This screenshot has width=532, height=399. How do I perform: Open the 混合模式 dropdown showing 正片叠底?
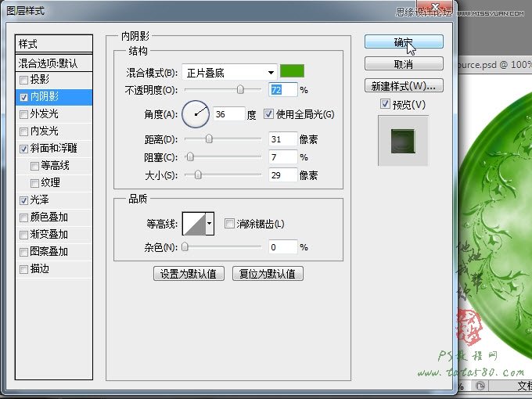229,72
